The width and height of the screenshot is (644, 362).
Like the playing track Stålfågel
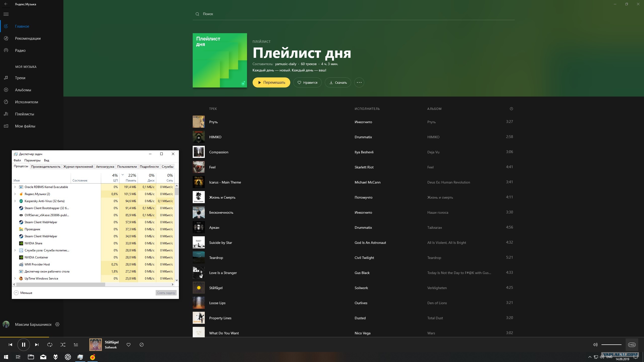pos(129,345)
